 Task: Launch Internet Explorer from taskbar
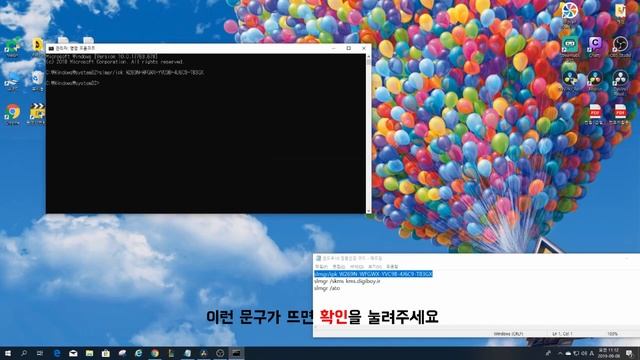[138, 353]
